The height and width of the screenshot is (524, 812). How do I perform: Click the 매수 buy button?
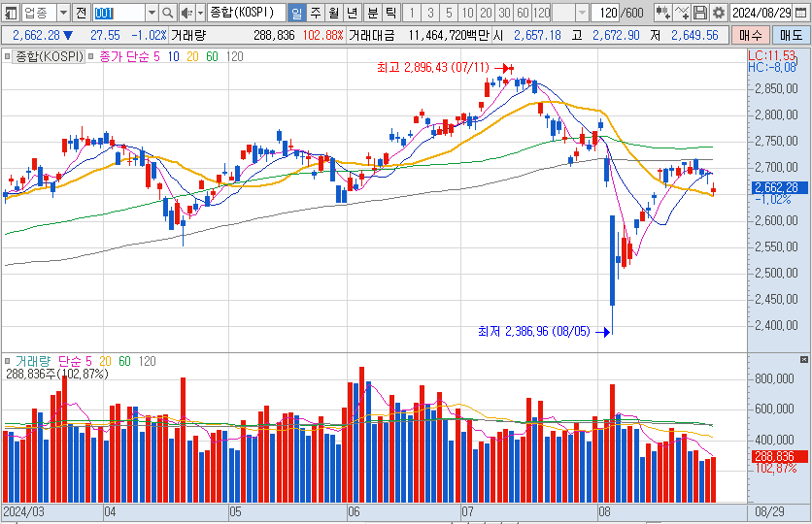tap(751, 36)
